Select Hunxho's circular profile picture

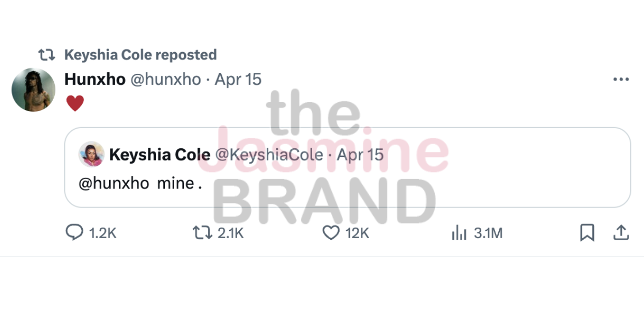click(x=33, y=89)
